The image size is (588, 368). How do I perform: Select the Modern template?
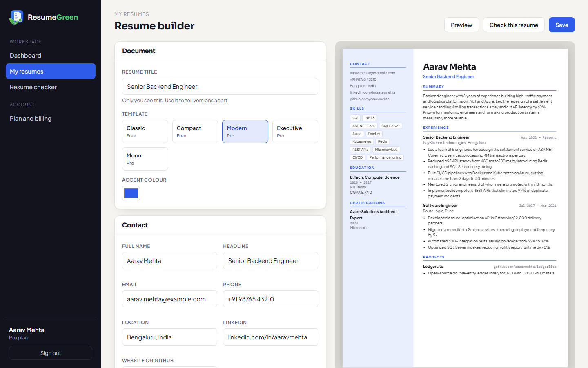tap(245, 131)
